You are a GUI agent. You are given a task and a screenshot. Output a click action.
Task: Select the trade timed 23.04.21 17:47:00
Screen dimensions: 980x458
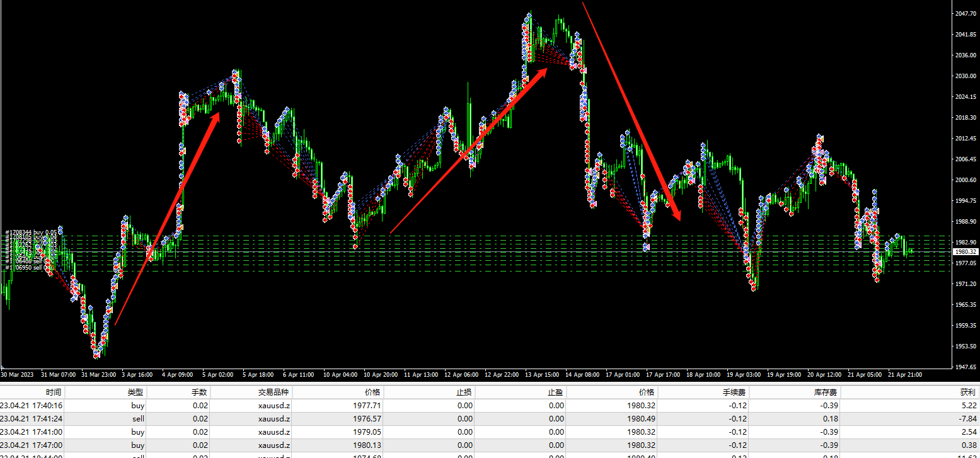click(490, 445)
